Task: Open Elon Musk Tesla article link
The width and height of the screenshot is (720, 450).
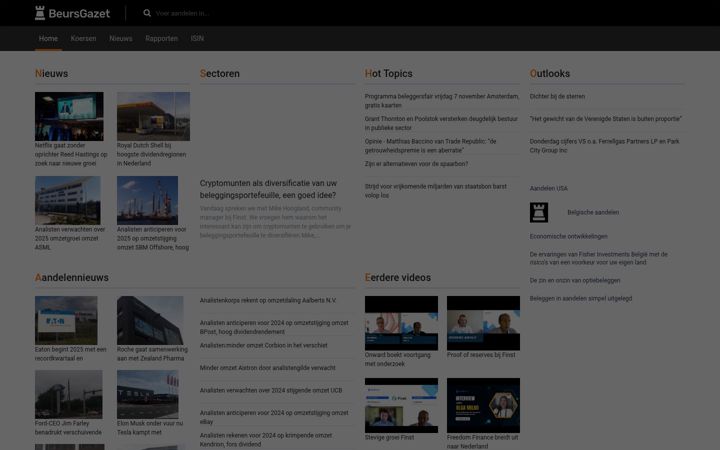Action: coord(150,428)
